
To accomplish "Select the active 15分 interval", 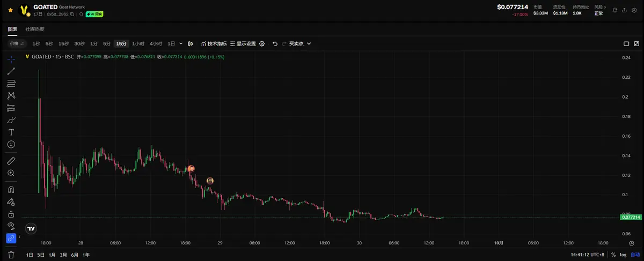I will [122, 43].
